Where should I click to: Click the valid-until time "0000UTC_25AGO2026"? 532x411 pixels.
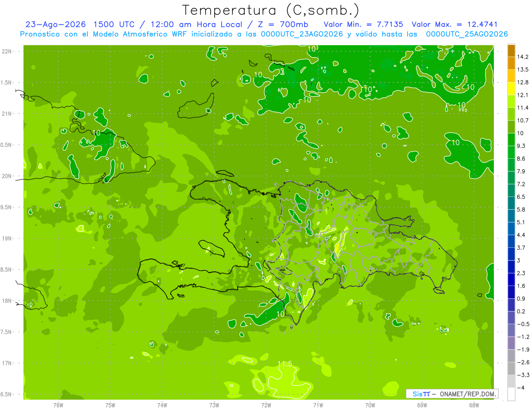coord(466,34)
